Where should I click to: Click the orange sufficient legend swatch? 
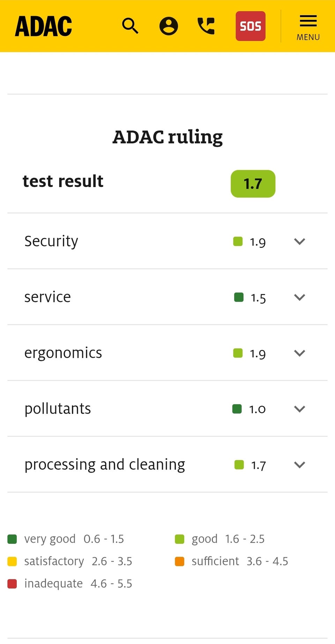point(179,561)
